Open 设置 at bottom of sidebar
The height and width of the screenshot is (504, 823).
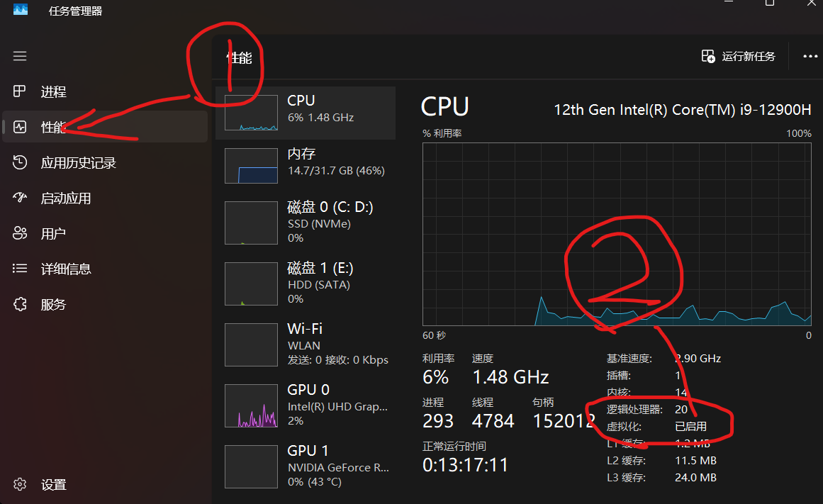coord(105,484)
